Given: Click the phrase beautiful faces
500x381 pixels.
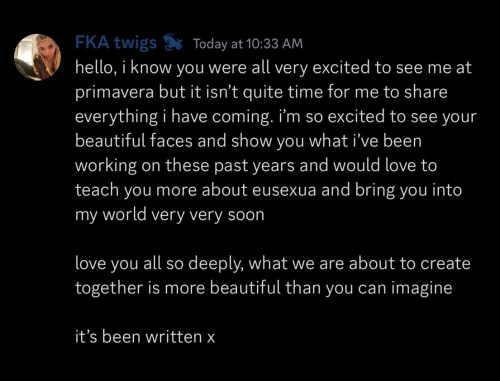Looking at the screenshot, I should click(134, 141).
